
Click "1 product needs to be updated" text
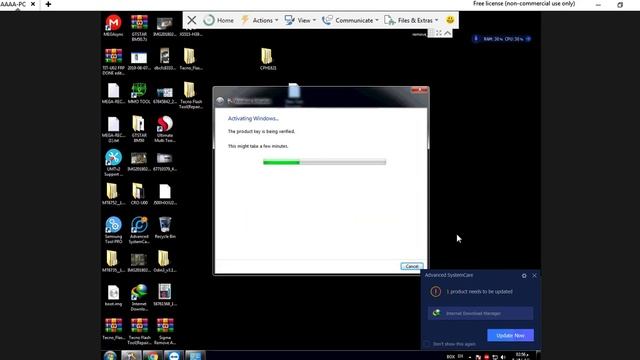[x=479, y=291]
